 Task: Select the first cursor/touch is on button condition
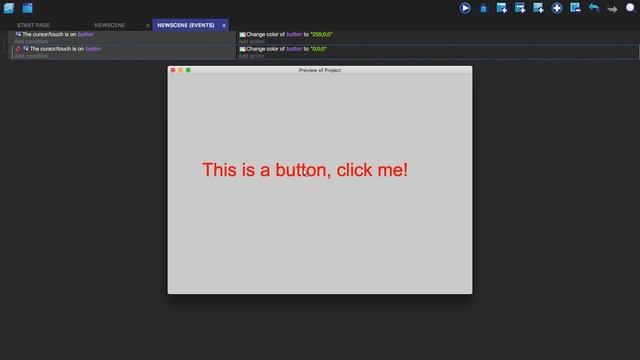tap(55, 34)
